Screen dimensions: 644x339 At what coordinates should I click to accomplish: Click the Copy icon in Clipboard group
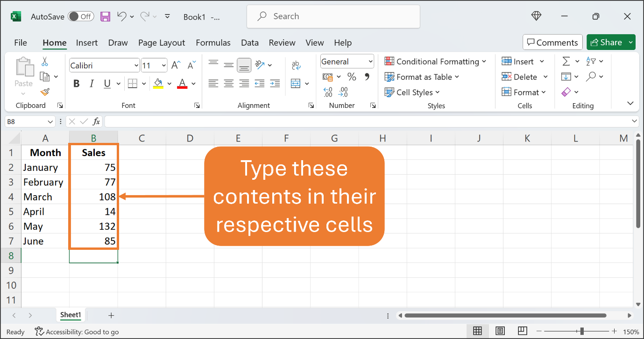45,77
